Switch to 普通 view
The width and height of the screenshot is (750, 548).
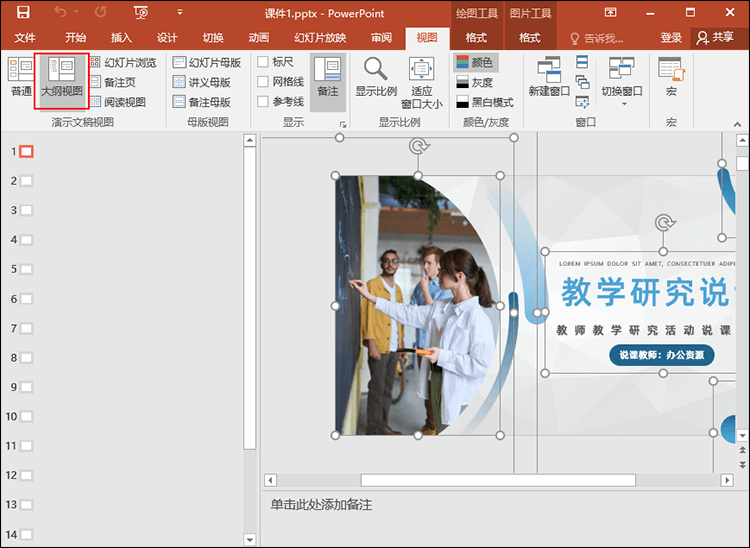pyautogui.click(x=21, y=77)
